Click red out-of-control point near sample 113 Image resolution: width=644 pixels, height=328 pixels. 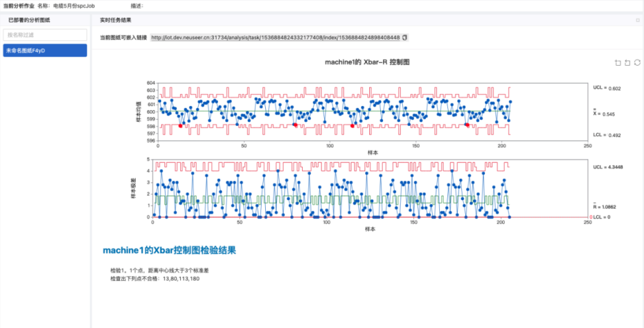[x=352, y=125]
